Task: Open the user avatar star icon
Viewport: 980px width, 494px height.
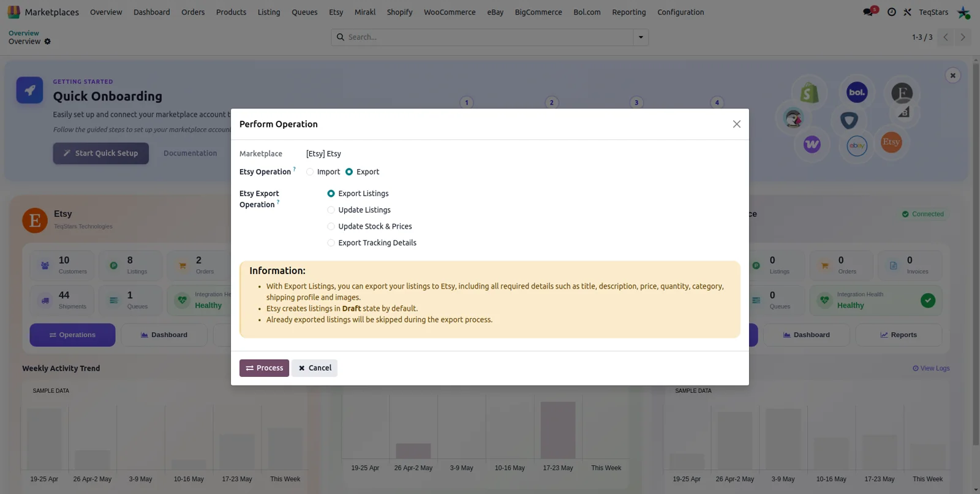Action: (x=964, y=12)
